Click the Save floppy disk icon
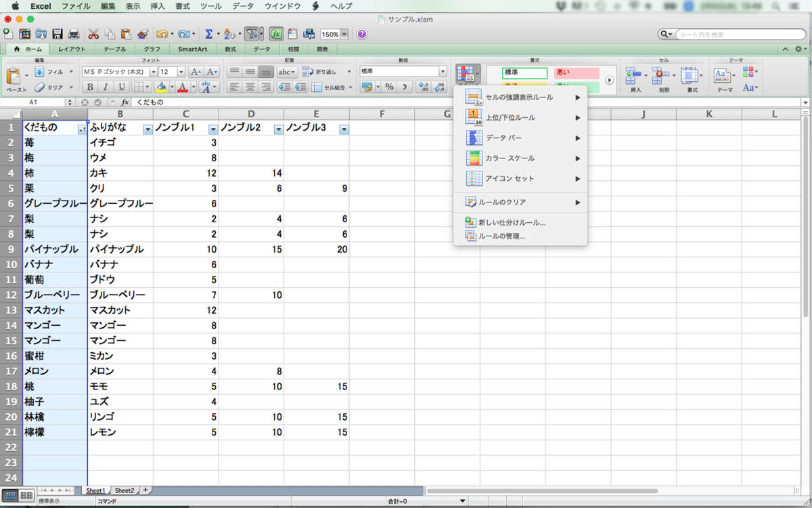This screenshot has height=508, width=812. click(x=58, y=34)
